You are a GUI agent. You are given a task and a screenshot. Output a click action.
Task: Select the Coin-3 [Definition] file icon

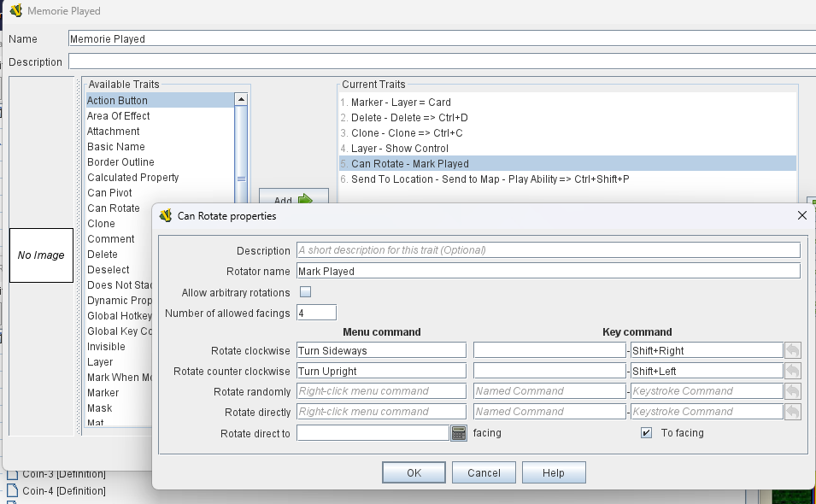coord(13,474)
